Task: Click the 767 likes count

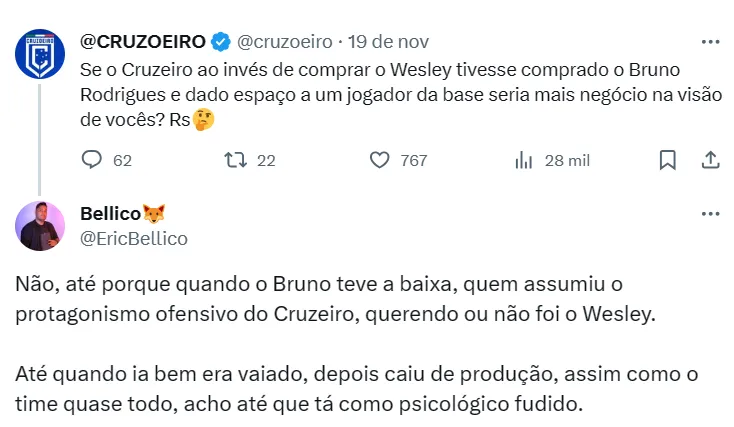Action: (413, 160)
